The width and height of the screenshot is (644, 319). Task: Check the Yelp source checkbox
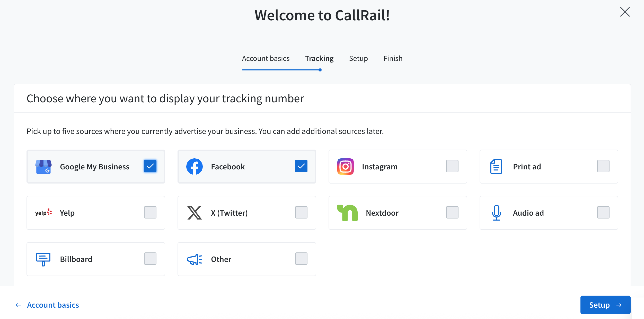[x=150, y=213]
